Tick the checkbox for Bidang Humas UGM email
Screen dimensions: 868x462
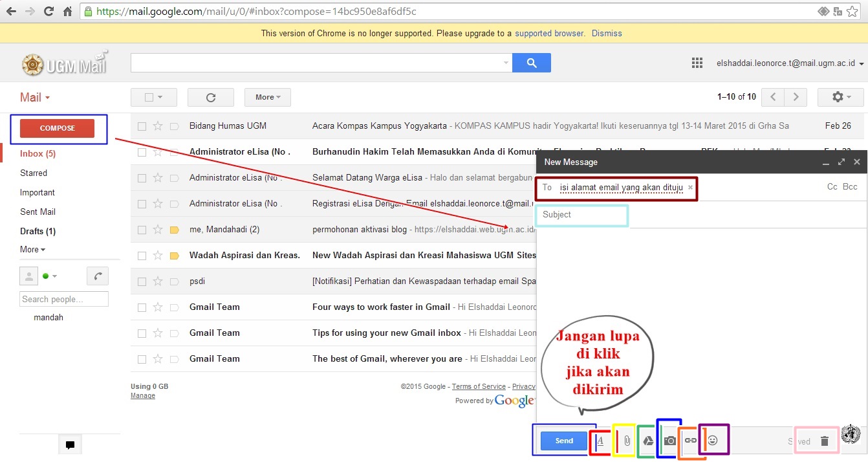click(x=142, y=126)
